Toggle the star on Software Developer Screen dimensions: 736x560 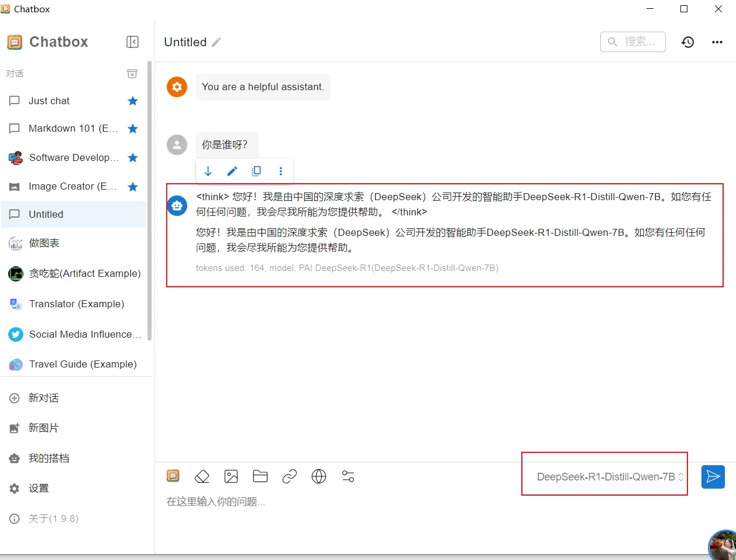click(133, 157)
